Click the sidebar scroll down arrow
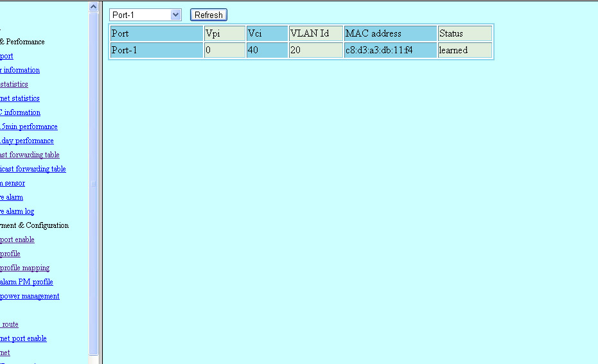Viewport: 598px width, 364px height. pos(94,359)
